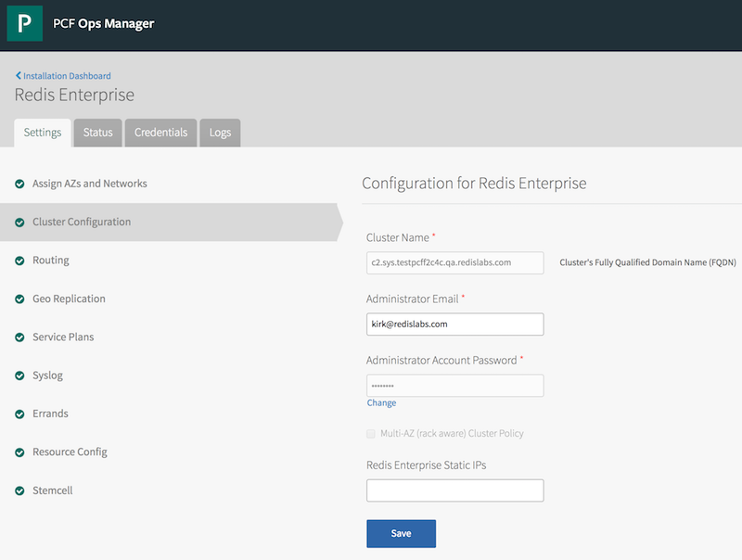Click the green checkmark beside Routing

click(19, 261)
